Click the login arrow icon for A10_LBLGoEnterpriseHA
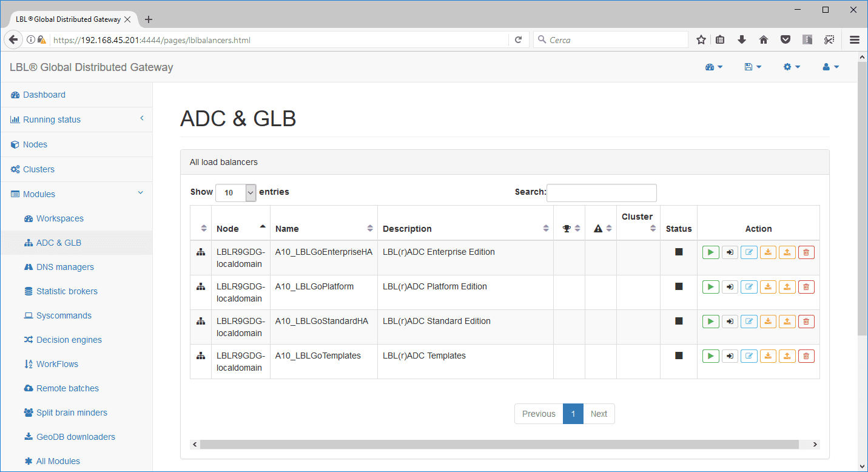 click(x=730, y=252)
